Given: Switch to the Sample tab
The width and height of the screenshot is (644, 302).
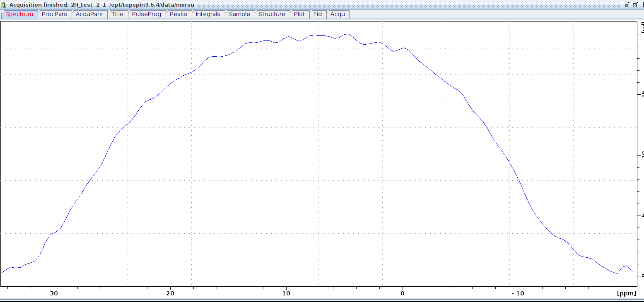Looking at the screenshot, I should click(x=239, y=14).
